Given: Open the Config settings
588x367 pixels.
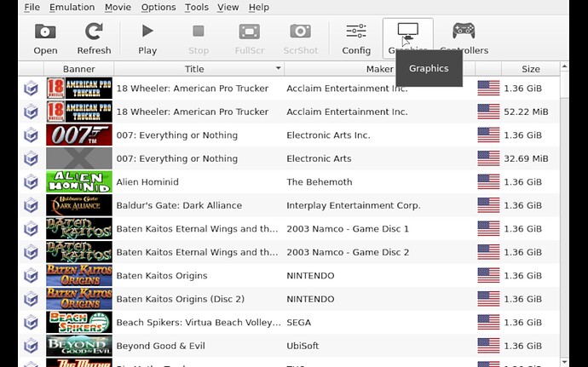Looking at the screenshot, I should [356, 39].
